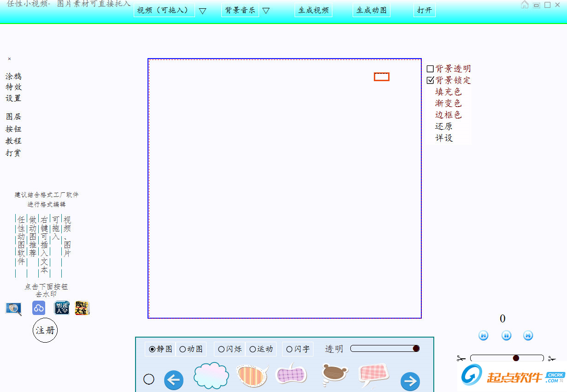Click the home icon in title bar
Screen dimensions: 567x392
524,5
